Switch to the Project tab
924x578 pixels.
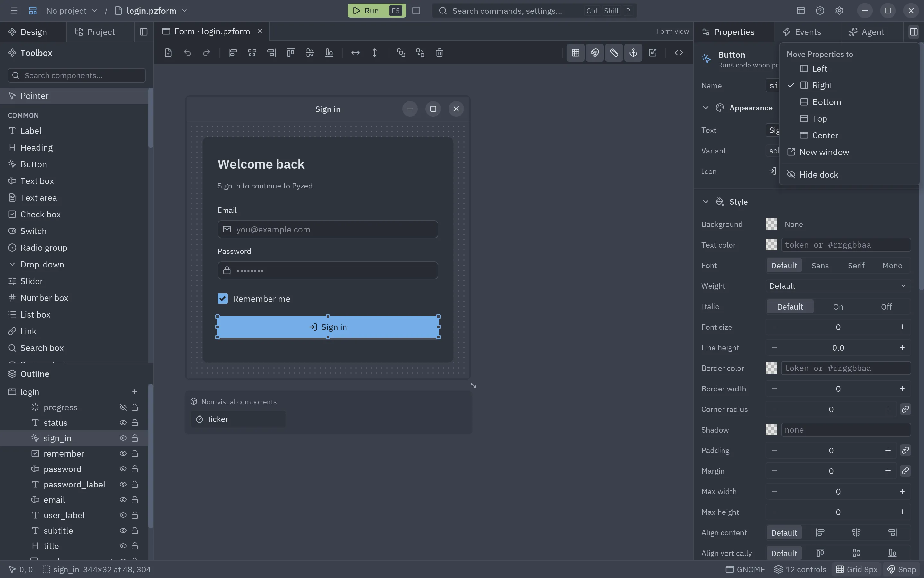tap(100, 32)
